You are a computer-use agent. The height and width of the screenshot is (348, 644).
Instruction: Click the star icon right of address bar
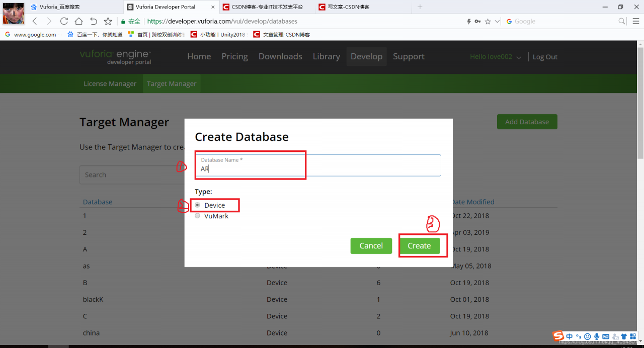[488, 22]
